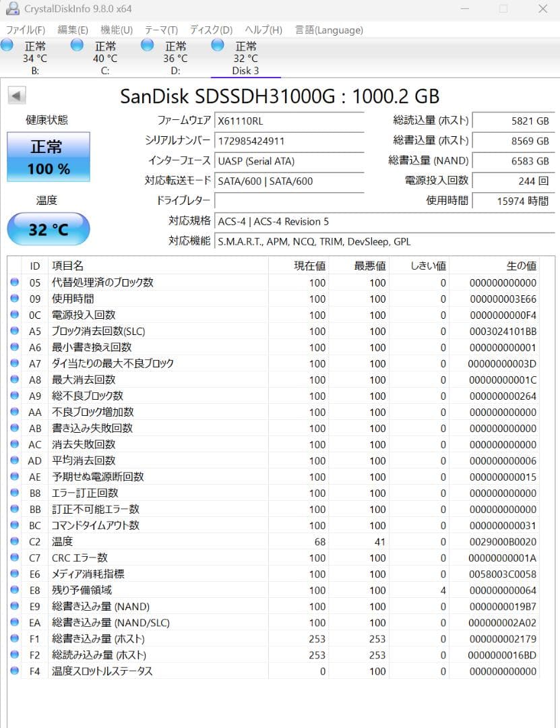This screenshot has height=728, width=560.
Task: Click status dot for attribute A7
Action: click(14, 363)
